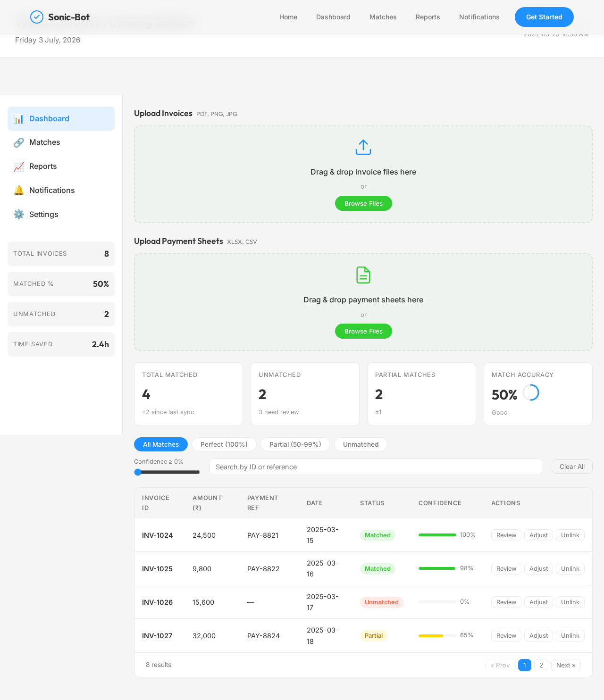Click the Next » pagination button
The width and height of the screenshot is (604, 700).
click(566, 665)
